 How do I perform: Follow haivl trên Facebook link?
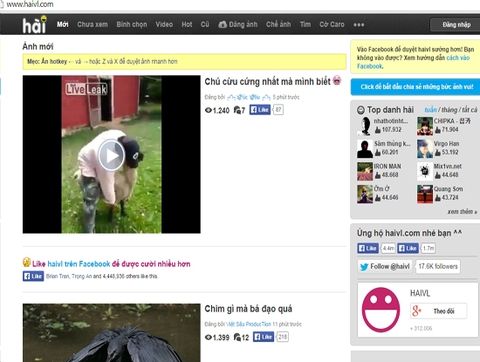pos(79,264)
